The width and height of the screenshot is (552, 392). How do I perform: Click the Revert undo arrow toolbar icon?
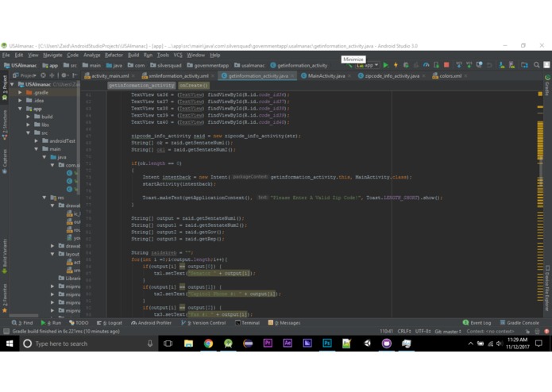489,65
